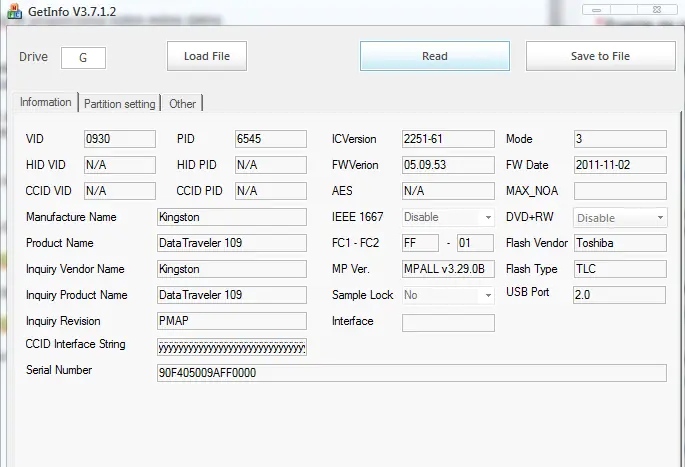The height and width of the screenshot is (467, 685).
Task: Click the Manufacture Name field Kingston
Action: (232, 217)
